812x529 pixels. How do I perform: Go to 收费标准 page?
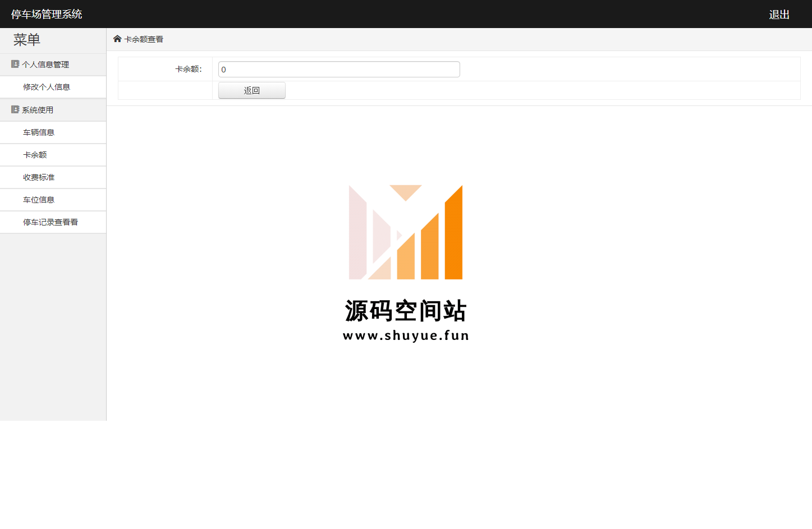tap(53, 177)
